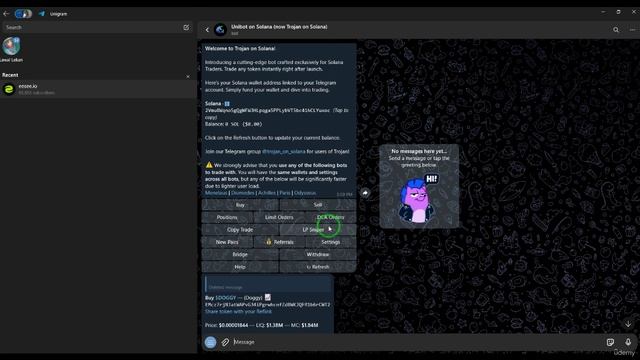Jump to latest messages with down arrow
The image size is (640, 360).
629,324
